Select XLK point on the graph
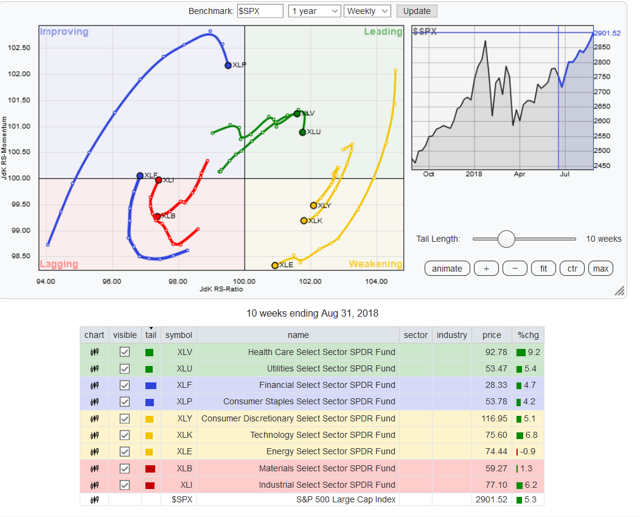640x517 pixels. point(304,221)
